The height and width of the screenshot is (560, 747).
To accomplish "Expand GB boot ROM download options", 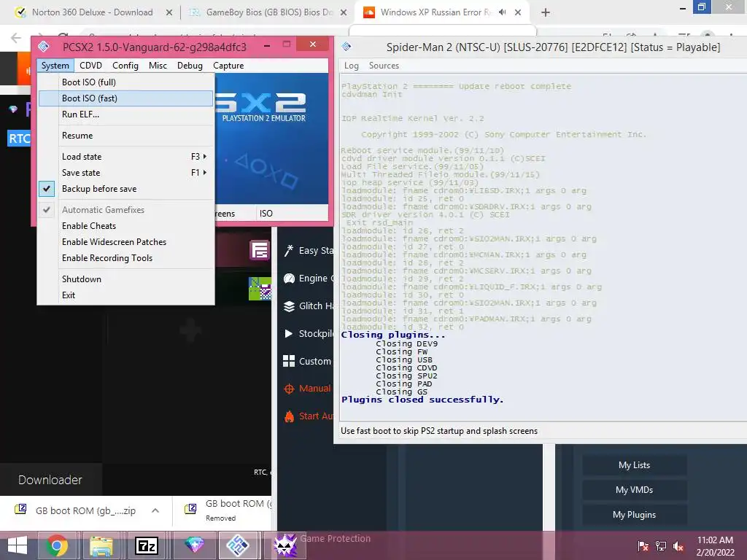I will [x=155, y=510].
